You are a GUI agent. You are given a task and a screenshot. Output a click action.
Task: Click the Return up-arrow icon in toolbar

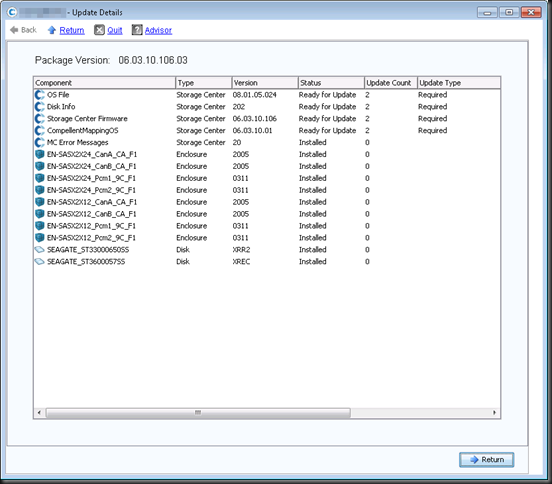point(52,30)
